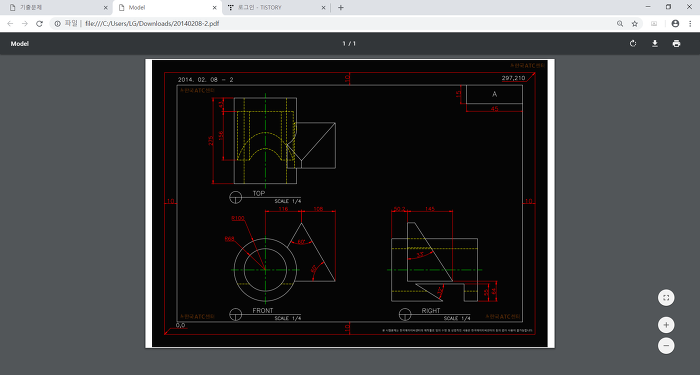Zoom out with the minus button

click(666, 346)
